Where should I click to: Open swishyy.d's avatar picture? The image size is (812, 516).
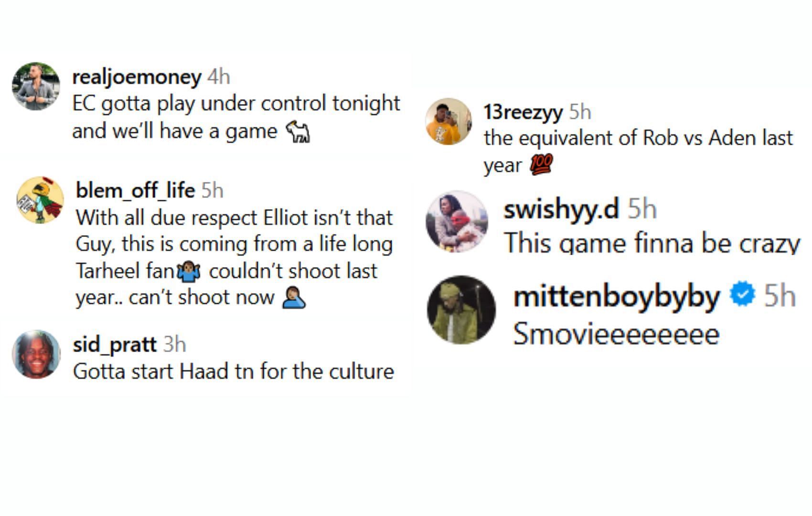point(457,221)
